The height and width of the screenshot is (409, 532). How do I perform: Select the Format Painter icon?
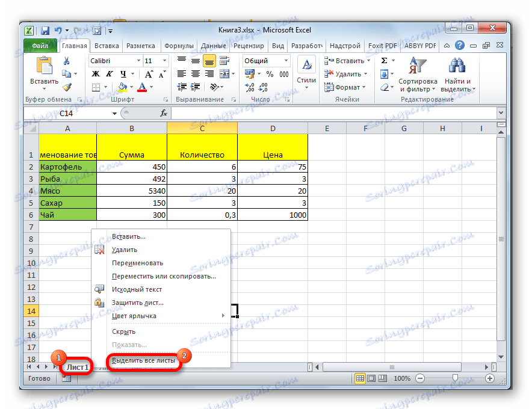pyautogui.click(x=67, y=87)
